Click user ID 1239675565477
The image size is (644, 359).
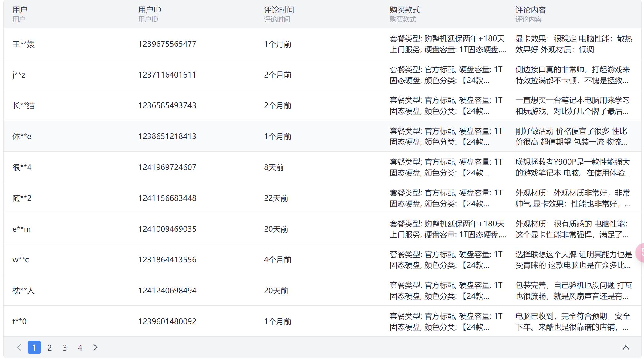coord(167,44)
